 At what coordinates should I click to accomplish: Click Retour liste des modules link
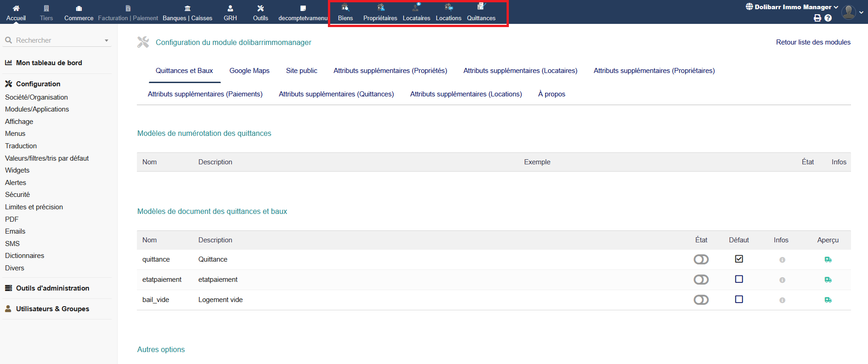click(813, 42)
